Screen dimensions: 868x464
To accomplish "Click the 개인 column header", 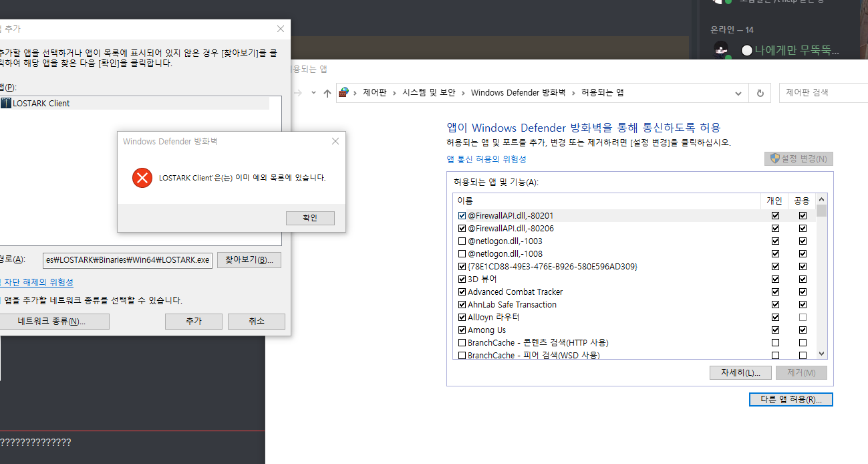I will coord(774,201).
